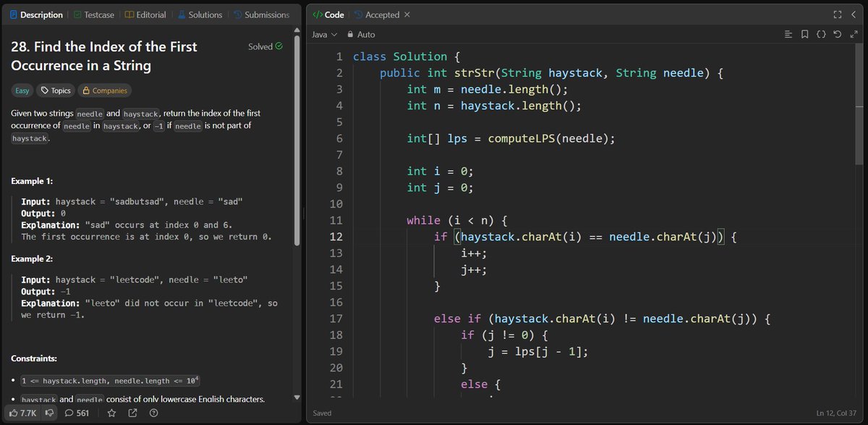Reset code to default with undo icon
Image resolution: width=868 pixels, height=425 pixels.
tap(837, 34)
